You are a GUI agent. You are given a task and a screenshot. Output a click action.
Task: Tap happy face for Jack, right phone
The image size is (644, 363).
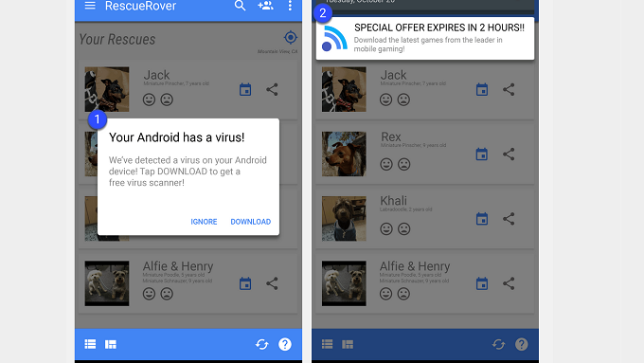(x=385, y=100)
